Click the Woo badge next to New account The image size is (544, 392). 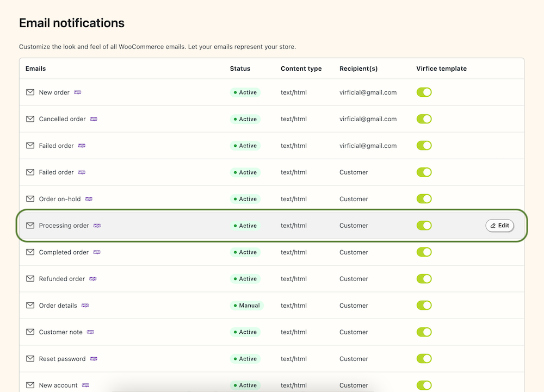coord(86,385)
